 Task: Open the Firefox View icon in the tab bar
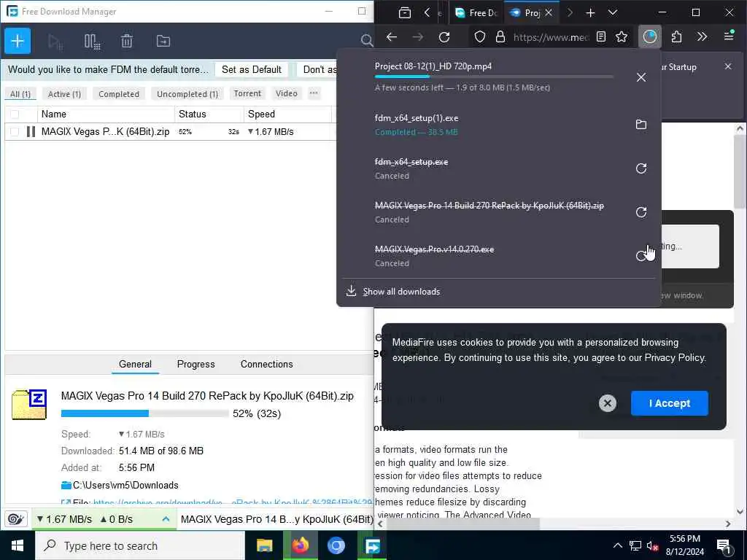[404, 13]
